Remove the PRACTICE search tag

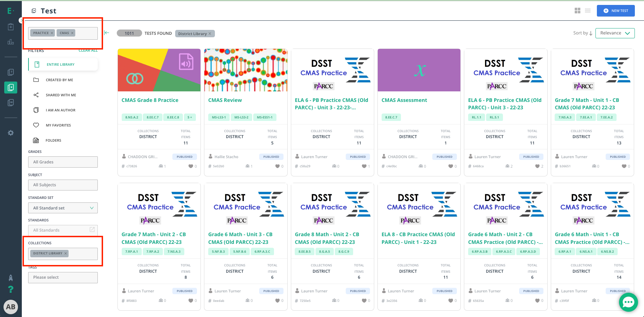coord(52,33)
